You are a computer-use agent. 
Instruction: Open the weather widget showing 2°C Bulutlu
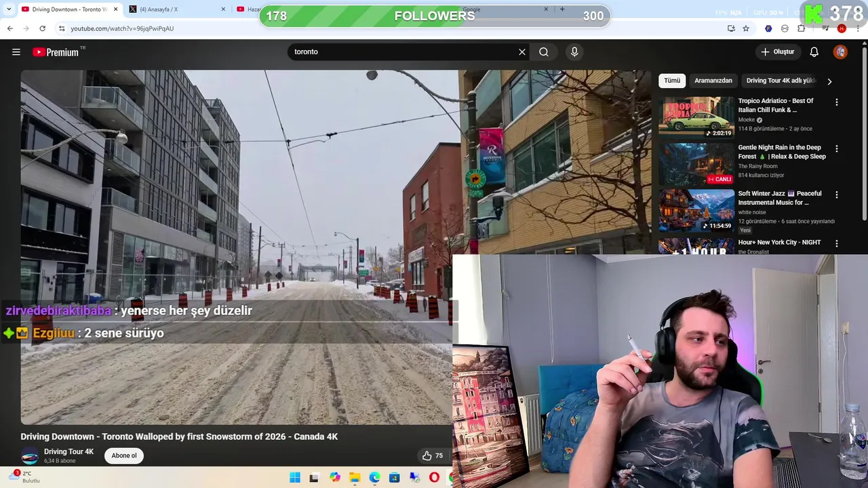[24, 477]
